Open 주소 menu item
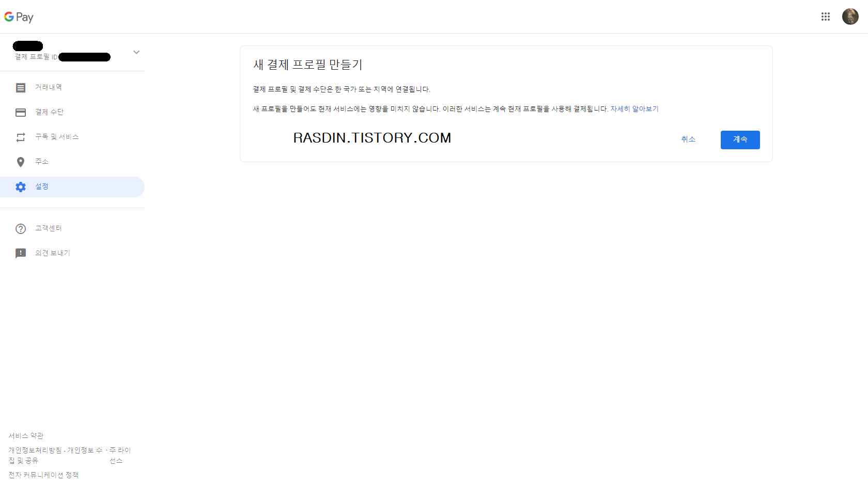 point(72,162)
